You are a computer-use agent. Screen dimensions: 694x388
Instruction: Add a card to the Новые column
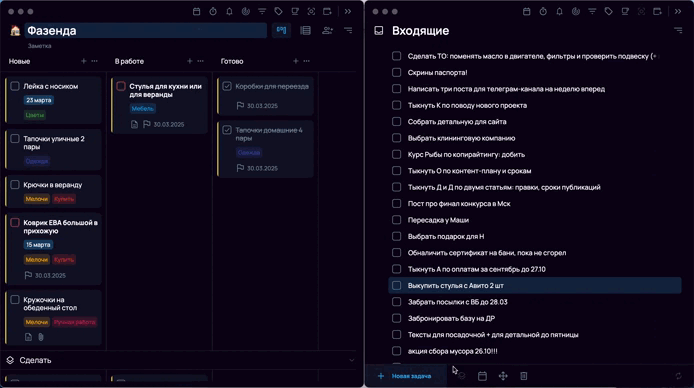(84, 61)
